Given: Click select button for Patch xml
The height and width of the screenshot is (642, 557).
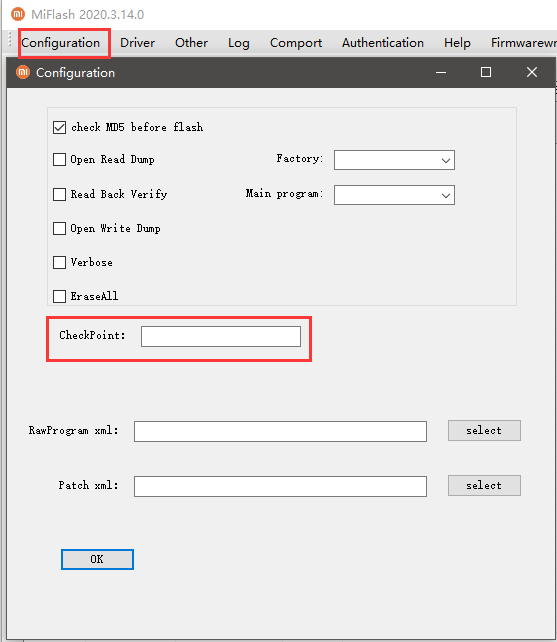Looking at the screenshot, I should point(484,485).
